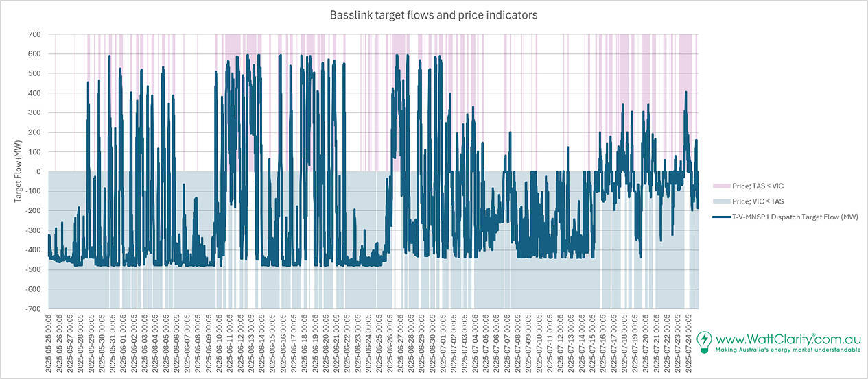Click the y-axis tick label -200

click(34, 210)
